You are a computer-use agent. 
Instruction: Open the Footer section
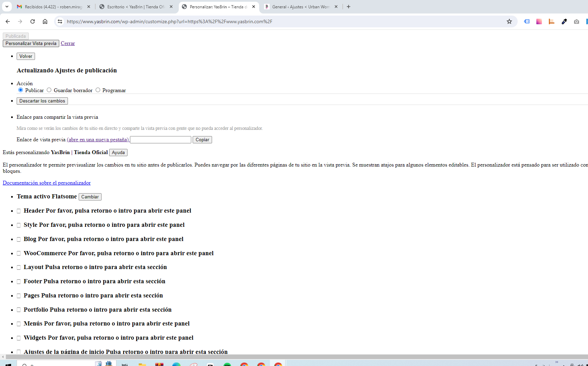pos(94,281)
